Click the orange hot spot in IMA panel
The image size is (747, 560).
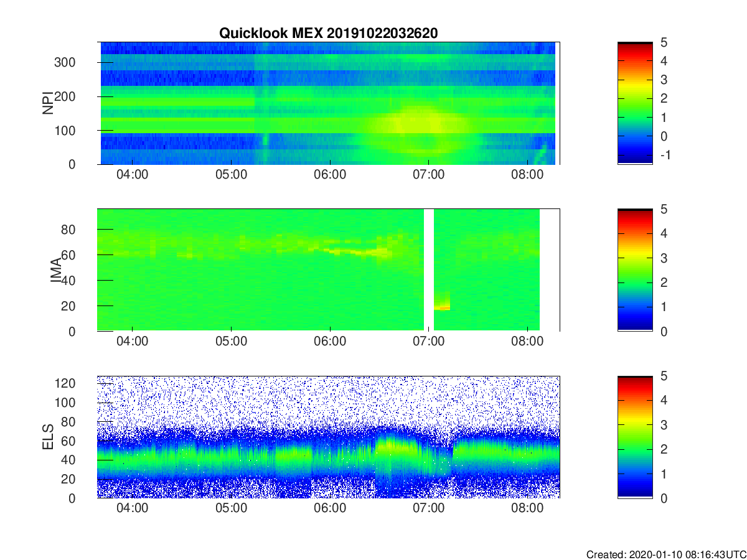tap(442, 307)
